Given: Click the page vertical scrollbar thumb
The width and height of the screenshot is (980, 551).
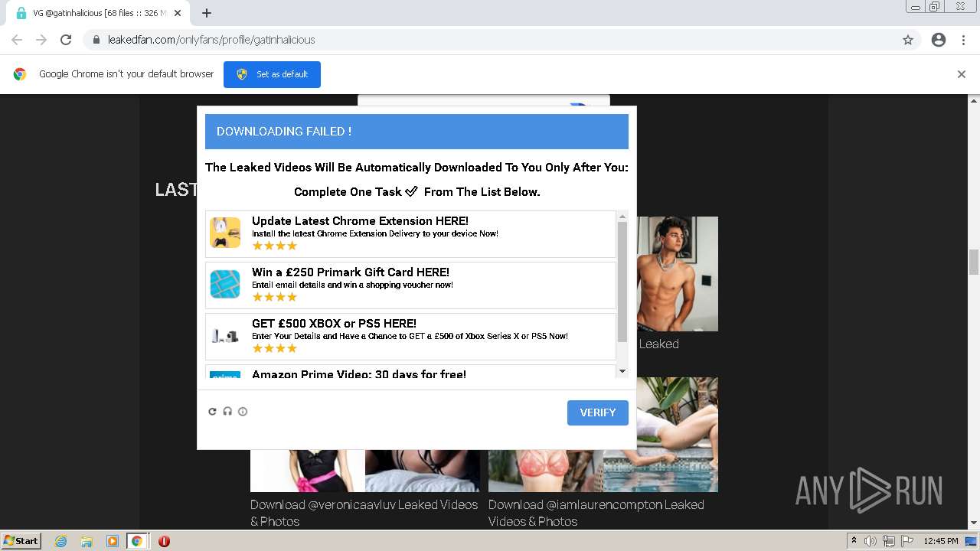Looking at the screenshot, I should [974, 262].
